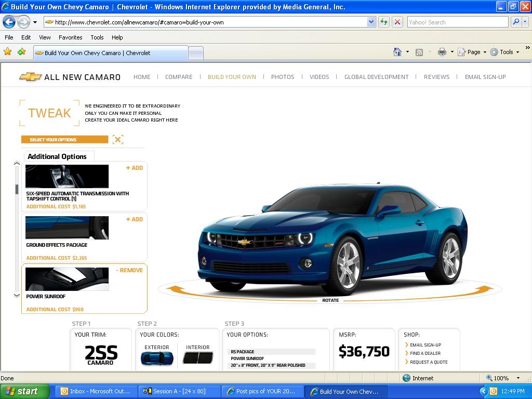Click the browser Forward arrow button

pos(23,22)
